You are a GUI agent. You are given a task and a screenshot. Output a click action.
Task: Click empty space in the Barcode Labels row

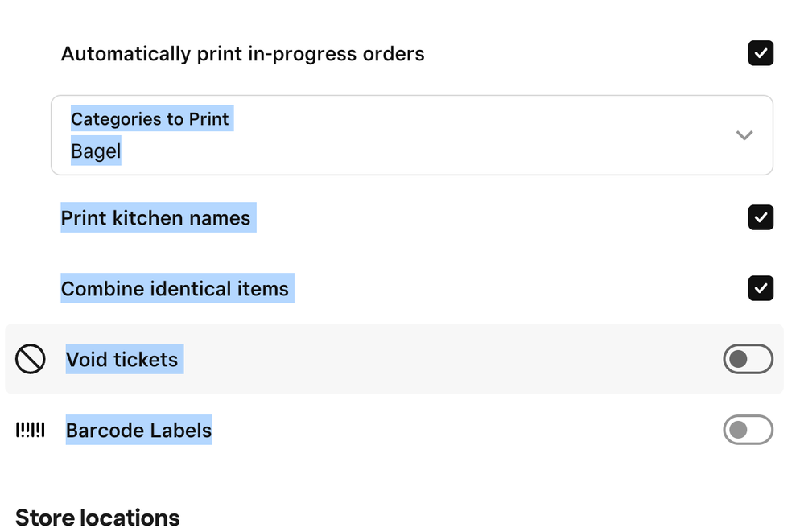click(467, 430)
